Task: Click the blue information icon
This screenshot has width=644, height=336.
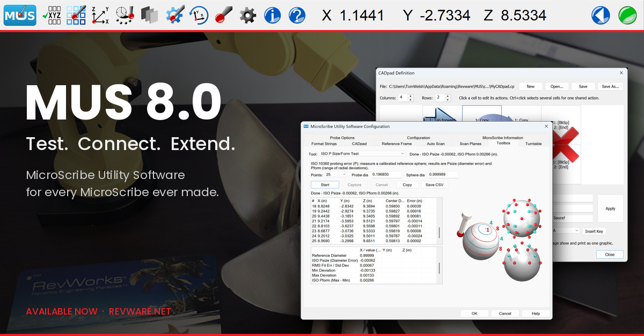Action: [x=273, y=15]
